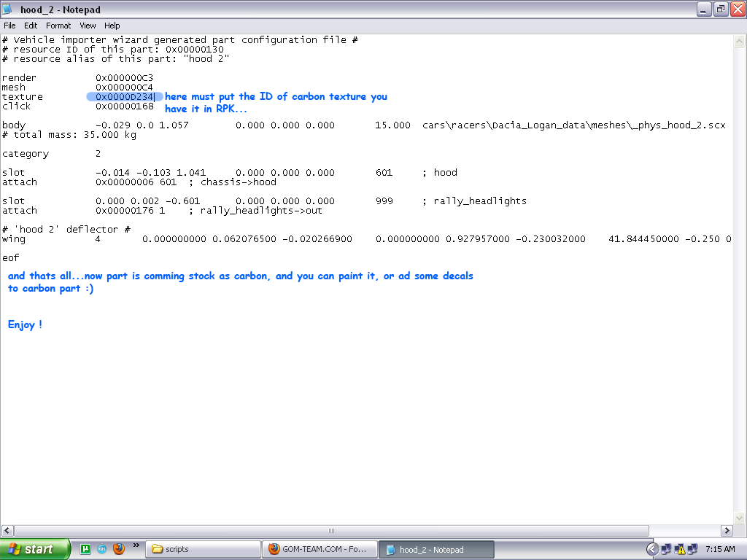Screen dimensions: 747x560
Task: Click the 'eof' line
Action: pos(10,257)
